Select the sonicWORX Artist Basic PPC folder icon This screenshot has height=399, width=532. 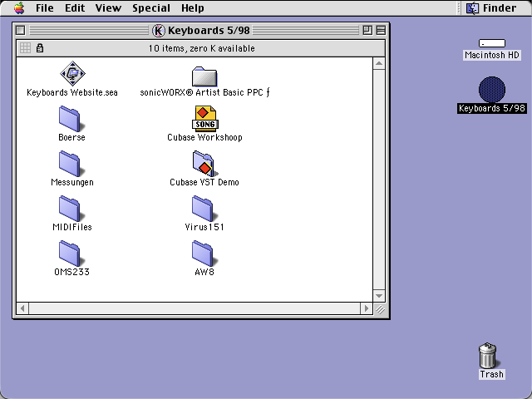coord(204,76)
